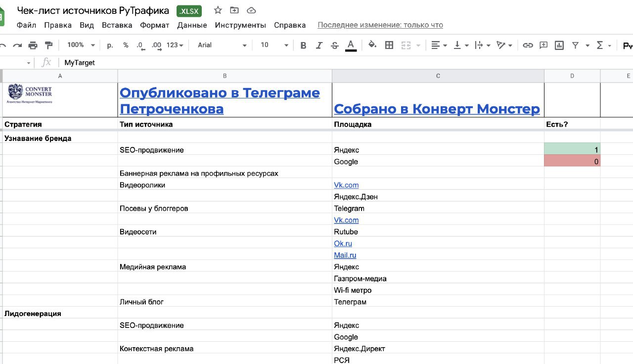Click the formula bar containing MyTarget
Screen dimensions: 633x364
pyautogui.click(x=346, y=63)
